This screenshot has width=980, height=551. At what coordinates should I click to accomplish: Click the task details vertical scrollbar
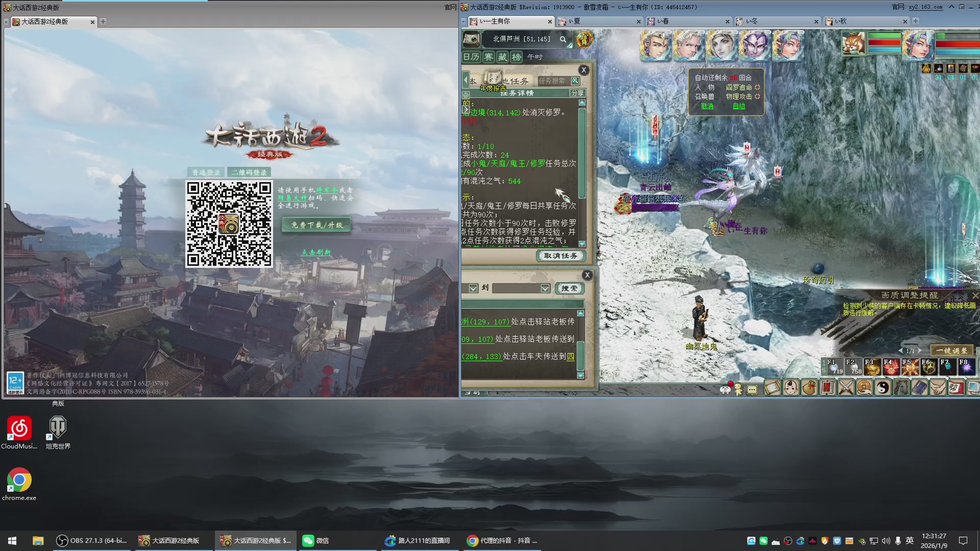pyautogui.click(x=582, y=153)
